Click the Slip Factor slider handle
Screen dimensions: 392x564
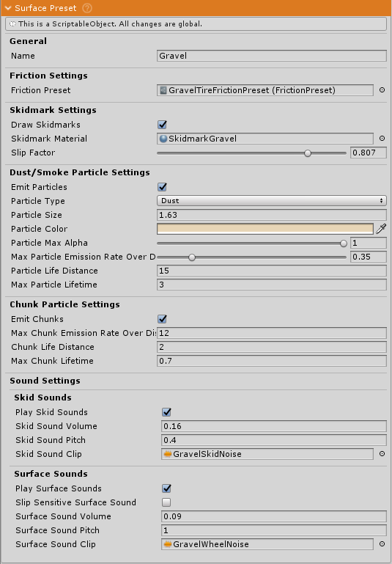coord(308,153)
